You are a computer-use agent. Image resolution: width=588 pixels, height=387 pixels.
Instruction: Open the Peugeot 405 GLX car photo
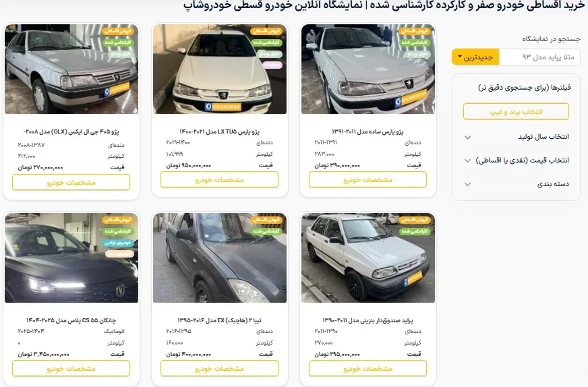click(71, 69)
